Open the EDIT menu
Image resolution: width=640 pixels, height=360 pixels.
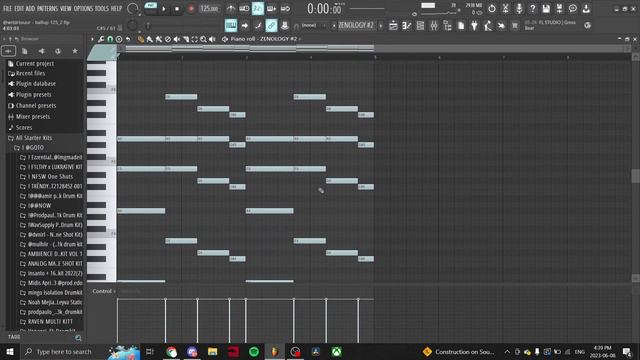19,8
